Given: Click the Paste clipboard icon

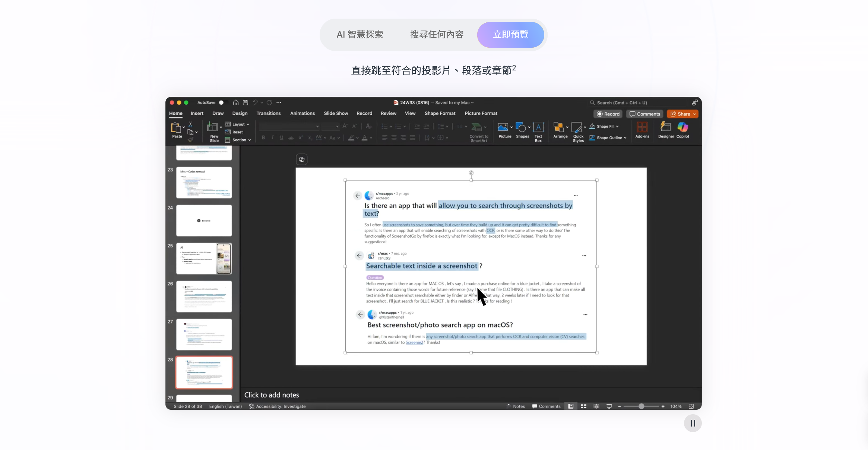Looking at the screenshot, I should 176,127.
